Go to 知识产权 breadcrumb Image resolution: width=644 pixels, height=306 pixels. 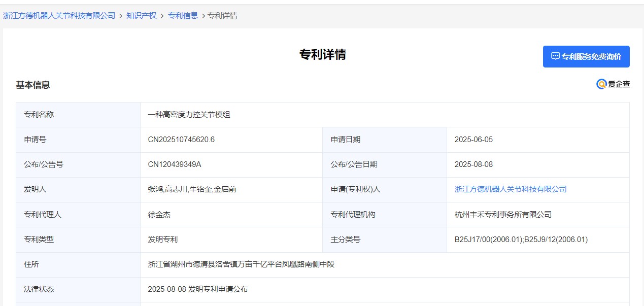142,16
